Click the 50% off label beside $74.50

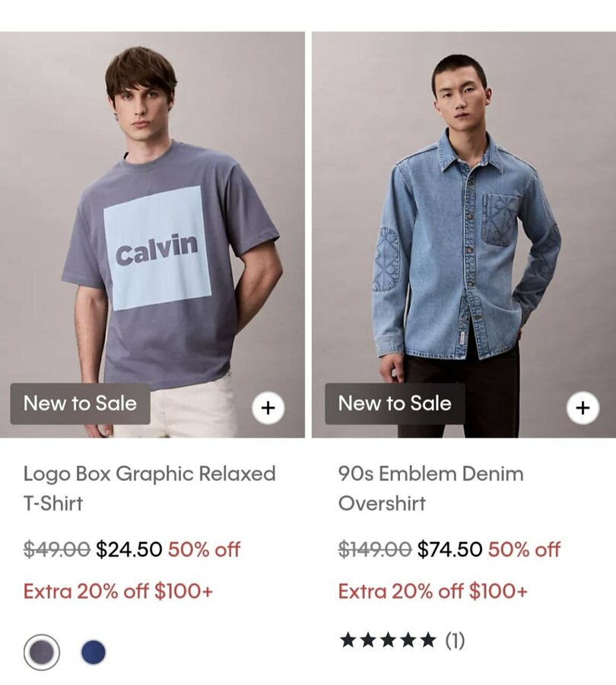tap(524, 550)
